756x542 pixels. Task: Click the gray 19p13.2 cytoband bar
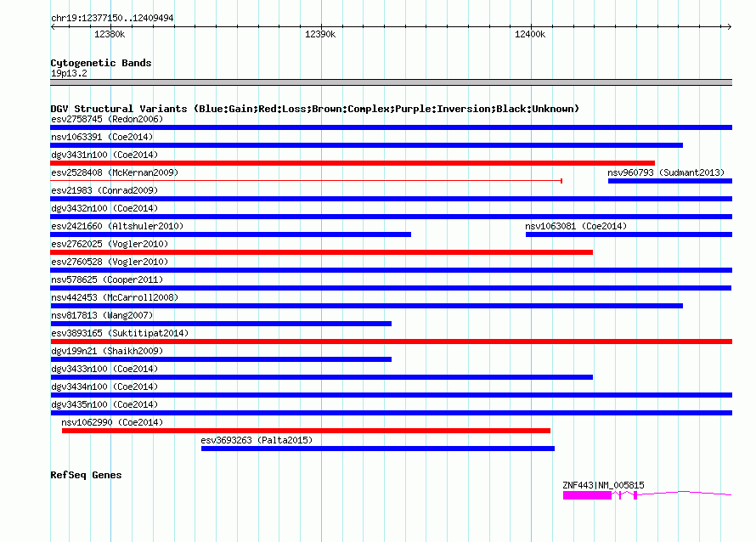click(x=391, y=82)
